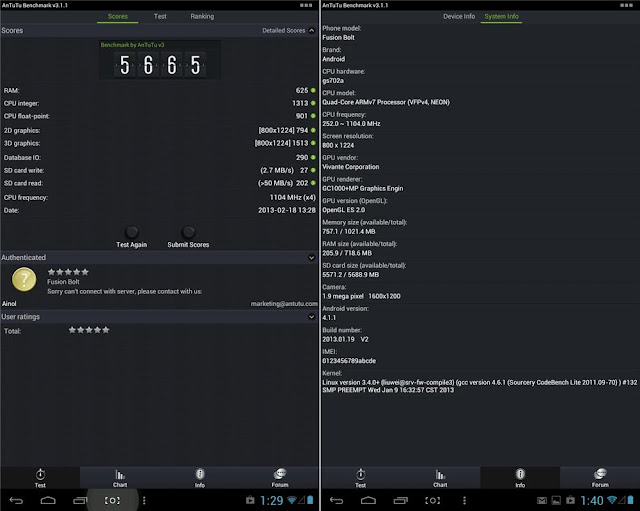This screenshot has width=640, height=511.
Task: Tap right screen screenshot capture button
Action: point(432,500)
